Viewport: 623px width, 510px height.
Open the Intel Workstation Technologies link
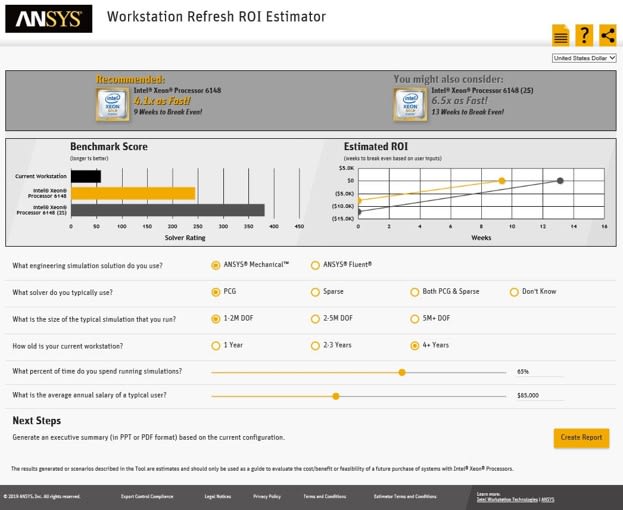tap(507, 499)
